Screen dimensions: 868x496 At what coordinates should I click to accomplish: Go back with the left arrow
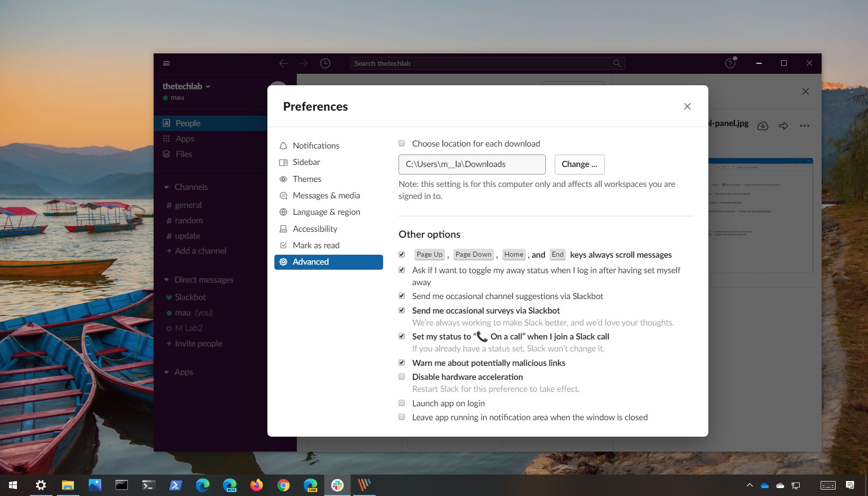tap(283, 63)
